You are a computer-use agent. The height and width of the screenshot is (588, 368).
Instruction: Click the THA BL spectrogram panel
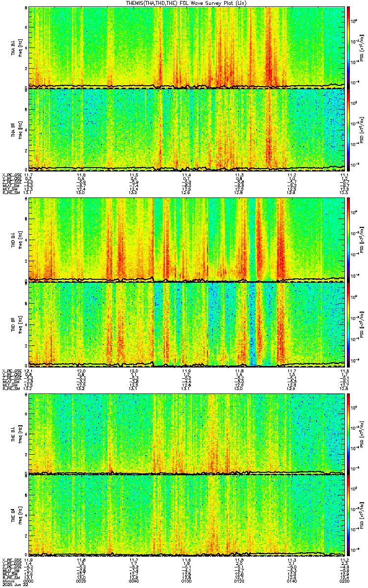click(x=186, y=48)
